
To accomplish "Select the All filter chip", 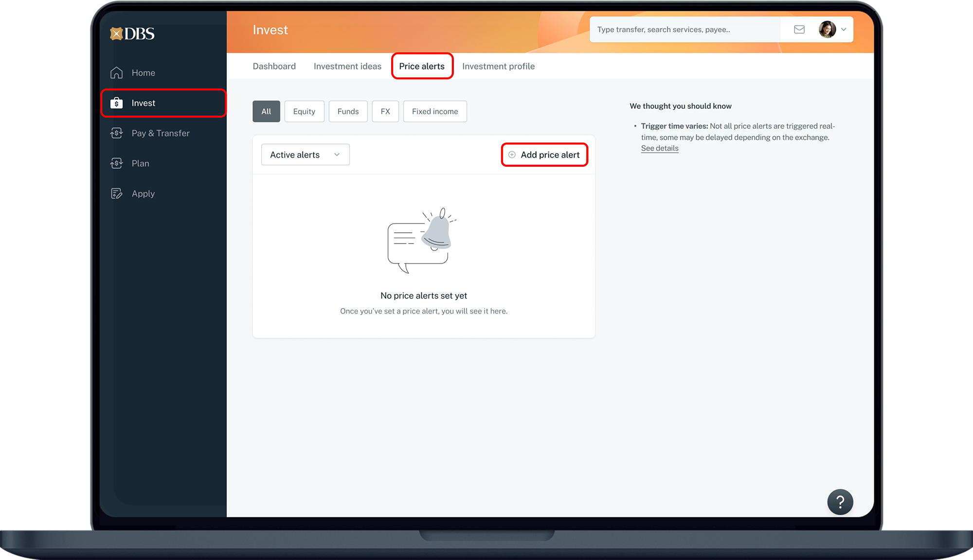I will (x=266, y=111).
